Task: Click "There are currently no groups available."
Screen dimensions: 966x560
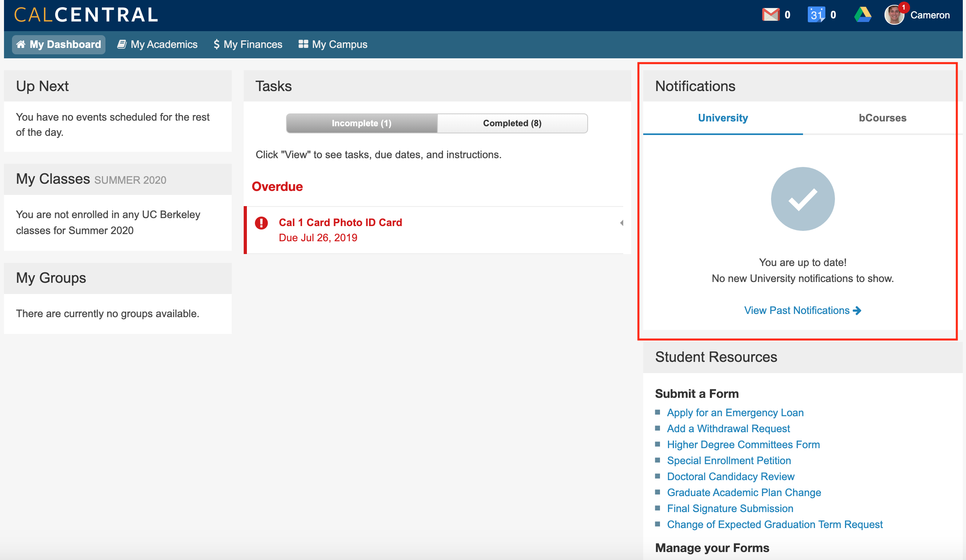Action: pyautogui.click(x=107, y=314)
